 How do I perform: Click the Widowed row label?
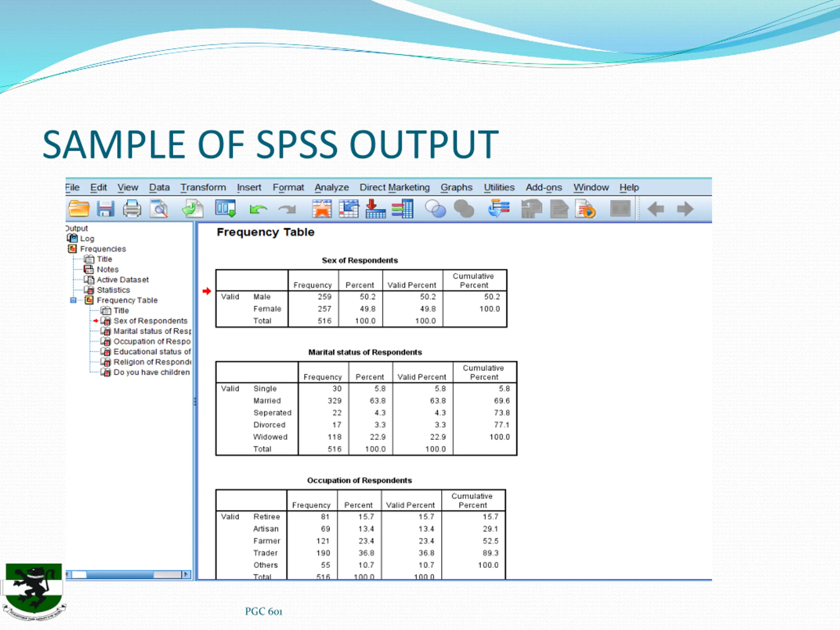click(x=270, y=437)
